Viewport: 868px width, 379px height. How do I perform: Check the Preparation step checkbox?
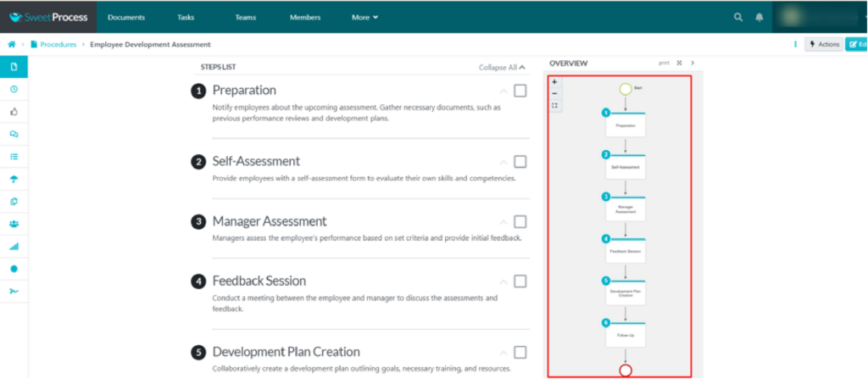pyautogui.click(x=520, y=91)
